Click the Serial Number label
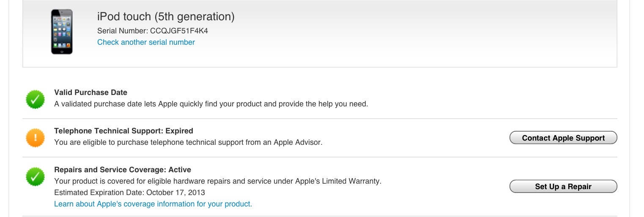Viewport: 644px width, 217px height. click(x=122, y=31)
